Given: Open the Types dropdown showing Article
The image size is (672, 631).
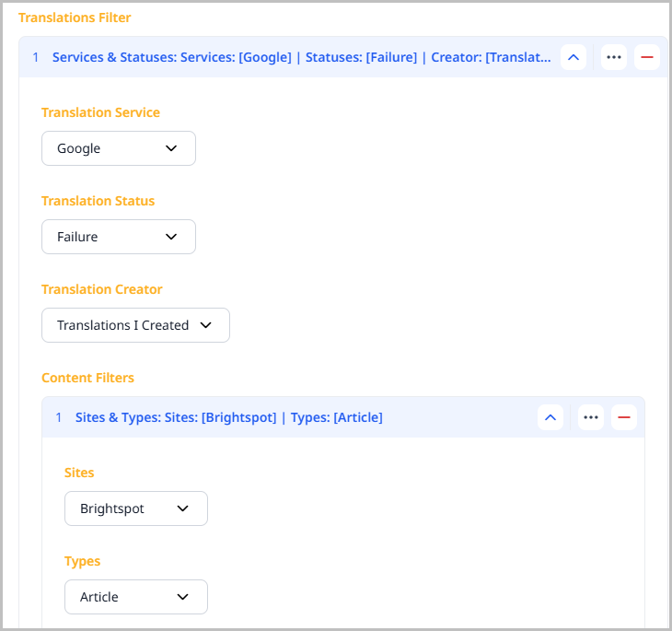Looking at the screenshot, I should coord(136,597).
